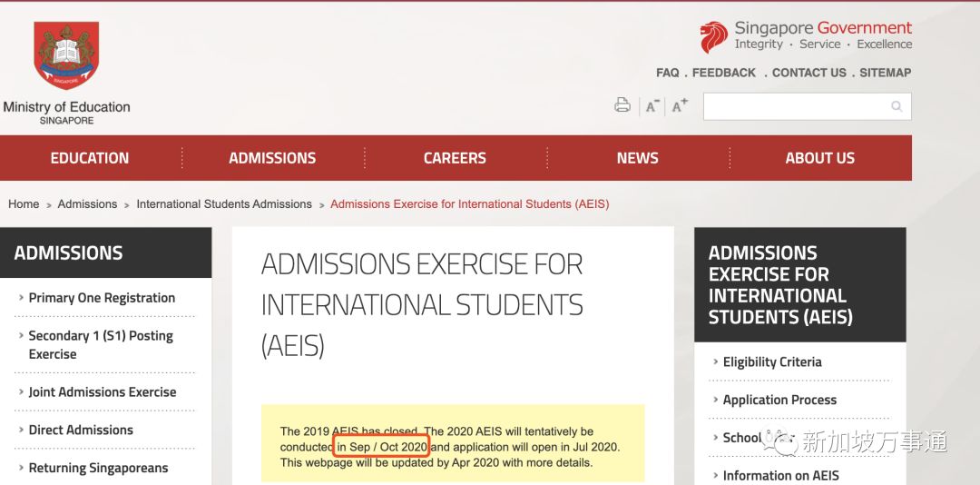This screenshot has width=980, height=485.
Task: Expand Joint Admissions Exercise sidebar item
Action: tap(103, 392)
